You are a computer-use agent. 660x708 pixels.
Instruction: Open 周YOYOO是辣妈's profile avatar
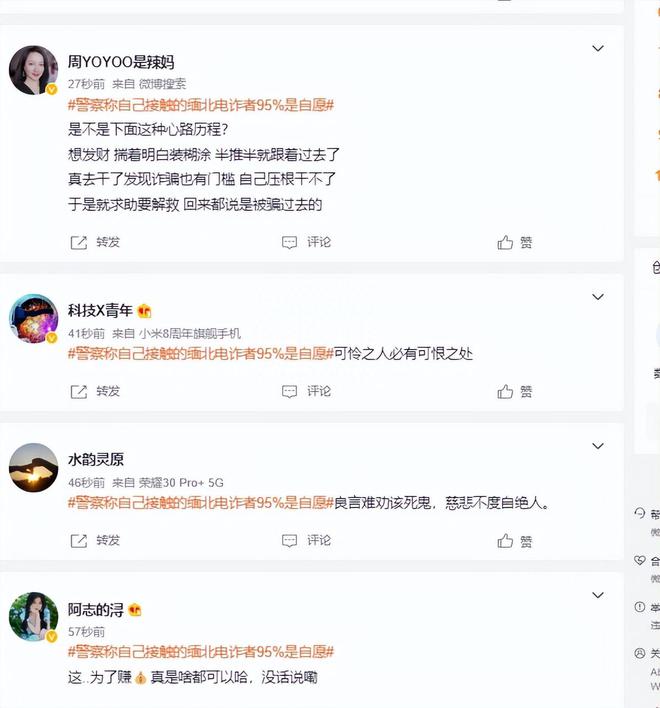click(x=33, y=70)
